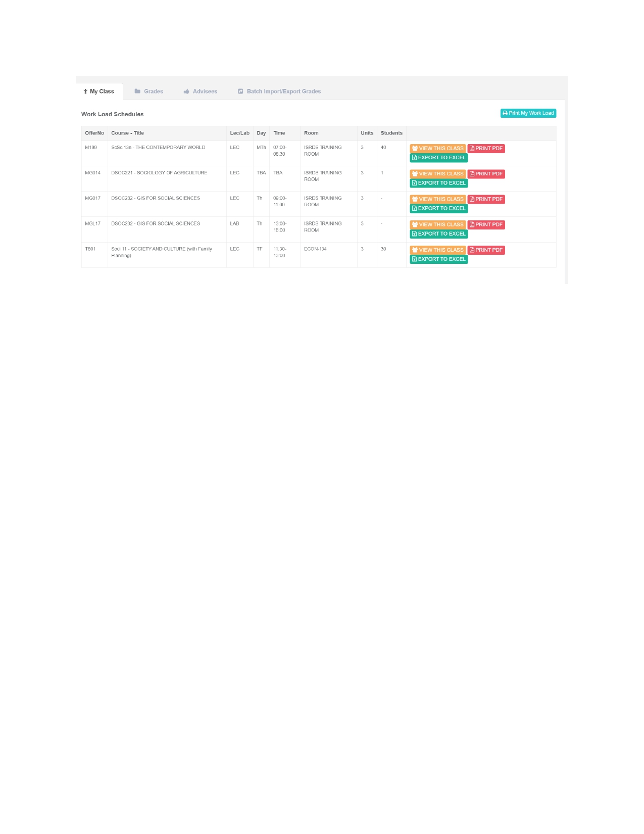
Task: View the MGL17 GIS lab class
Action: tap(437, 224)
